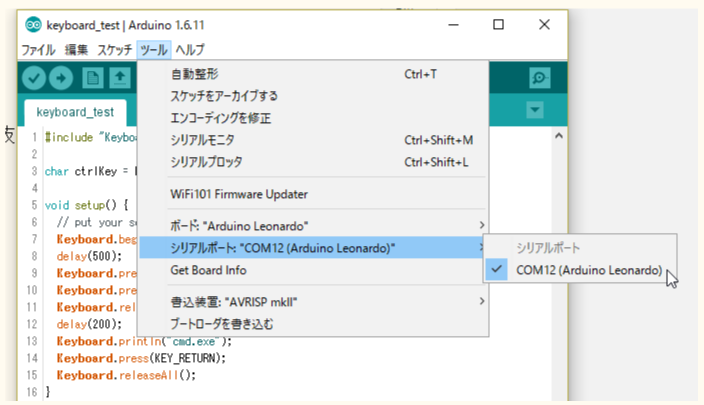
Task: Click Get Board Info menu entry
Action: [313, 270]
